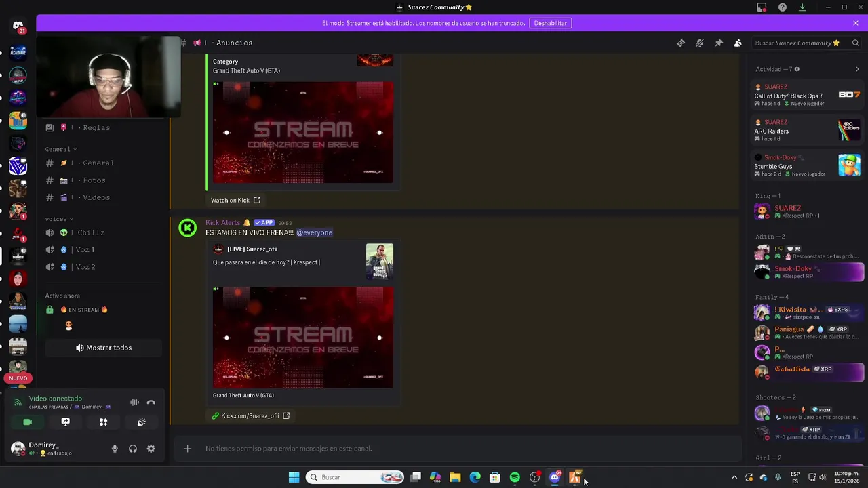This screenshot has height=488, width=868.
Task: Click the @everyone mention
Action: [x=314, y=232]
